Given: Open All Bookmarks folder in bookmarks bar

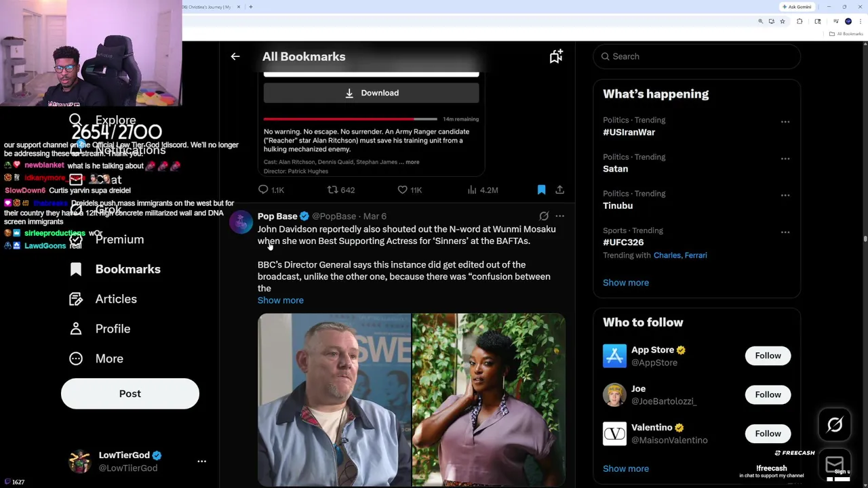Looking at the screenshot, I should 847,34.
